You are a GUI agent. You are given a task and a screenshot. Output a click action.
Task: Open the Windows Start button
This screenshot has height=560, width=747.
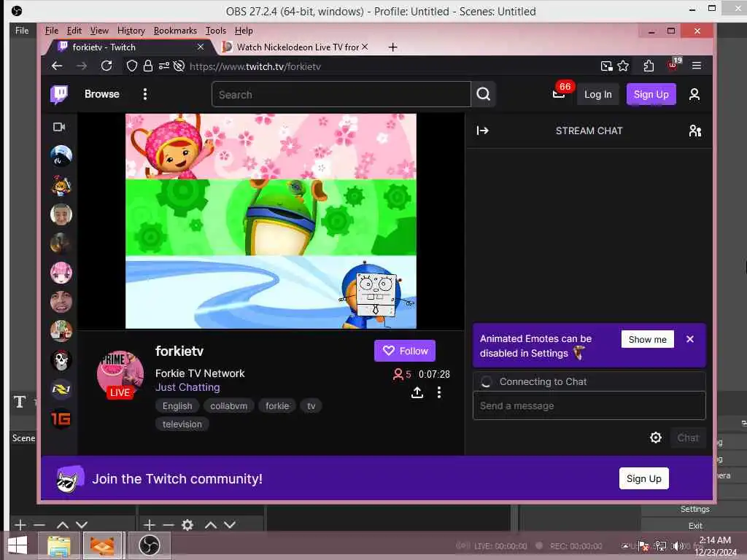(x=18, y=545)
